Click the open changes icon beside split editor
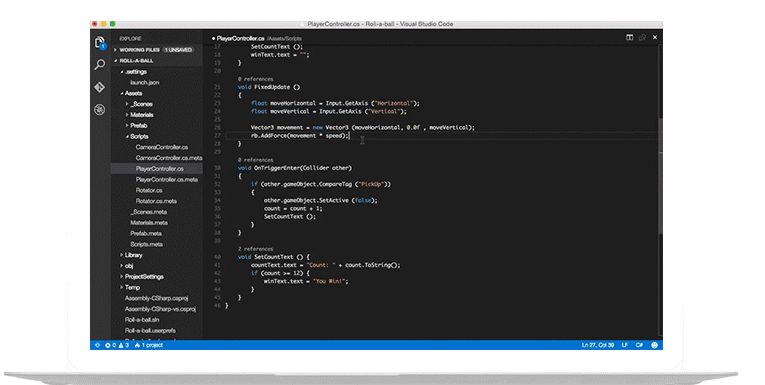Image resolution: width=765 pixels, height=385 pixels. click(x=642, y=38)
